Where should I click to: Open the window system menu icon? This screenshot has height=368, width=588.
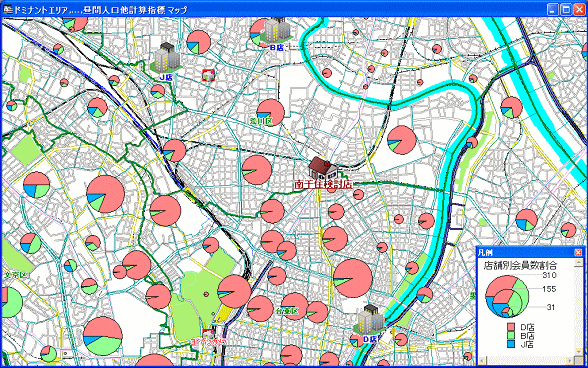point(8,10)
